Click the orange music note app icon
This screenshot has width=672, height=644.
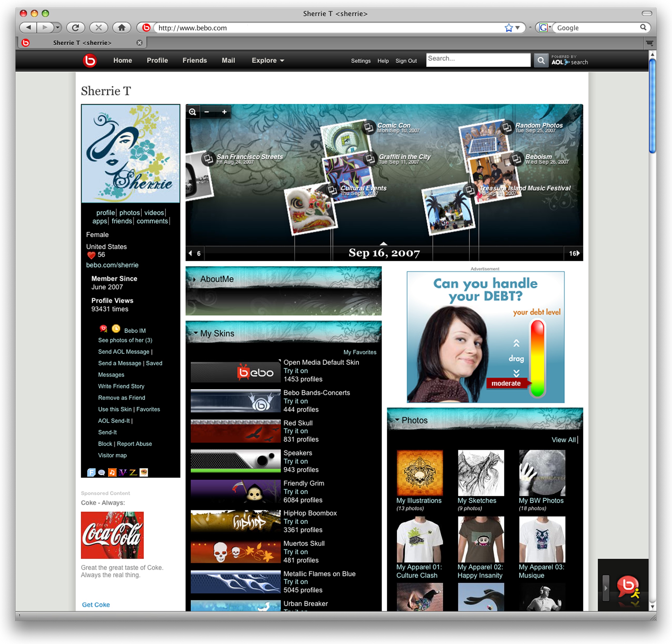[x=112, y=473]
